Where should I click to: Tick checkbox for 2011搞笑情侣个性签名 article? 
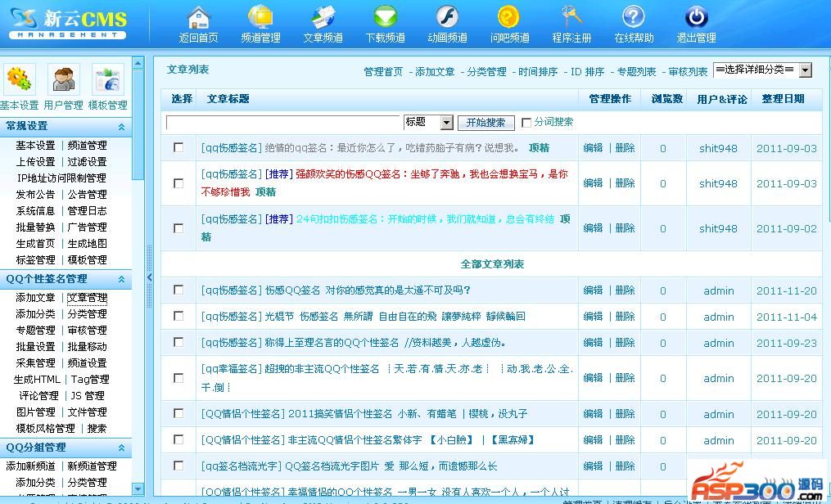pos(178,413)
